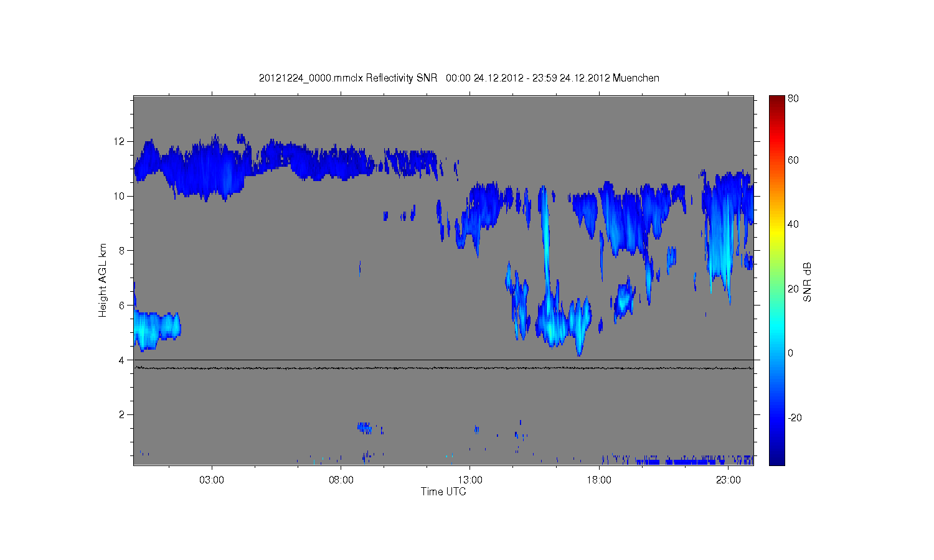Click the 'SNR dB' colorbar label
934x560 pixels.
click(x=807, y=282)
